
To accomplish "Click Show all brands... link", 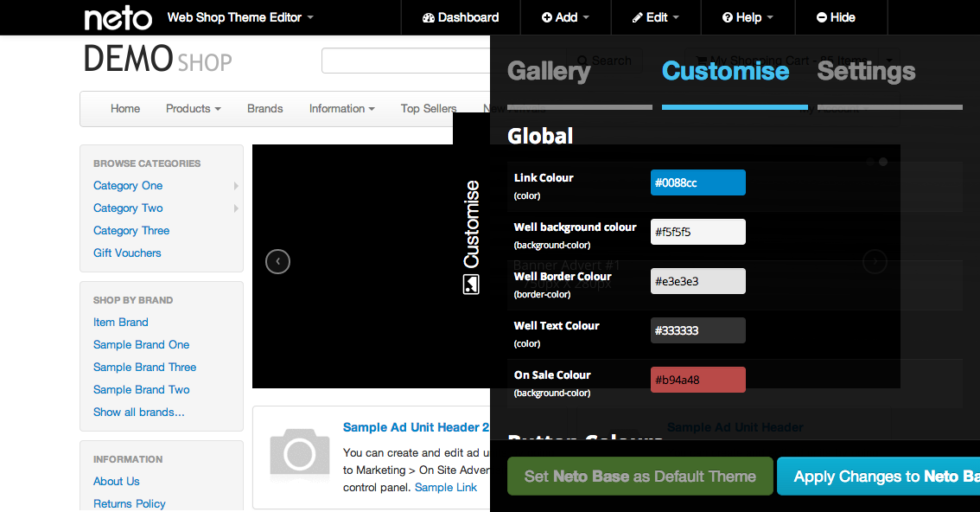I will (139, 413).
